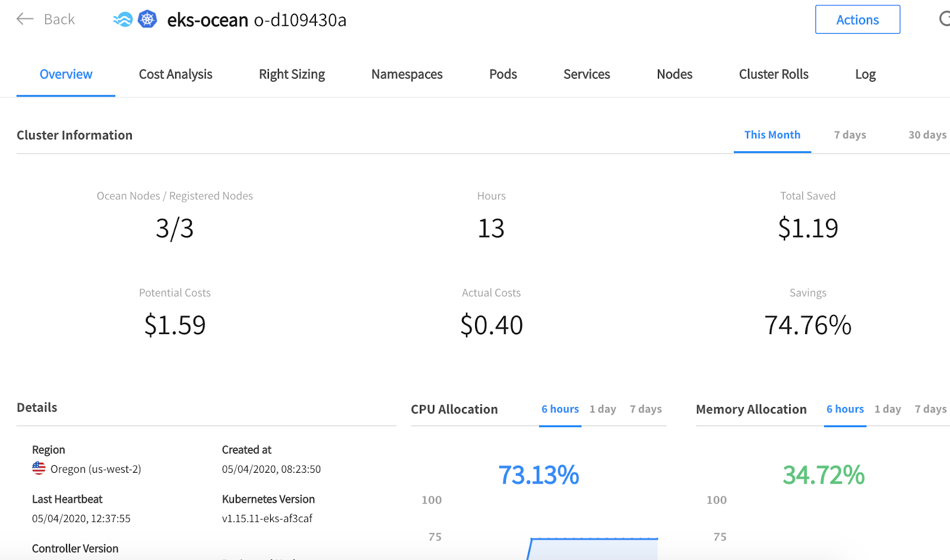Click Kubernetes version v1.15.11-eks-af3caf
The height and width of the screenshot is (560, 950).
(267, 518)
